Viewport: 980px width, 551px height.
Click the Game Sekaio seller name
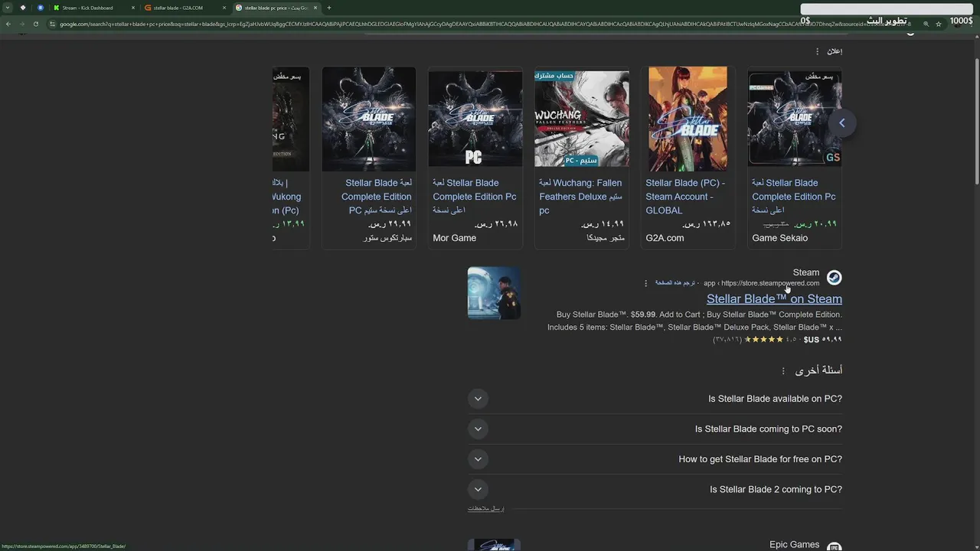[x=779, y=238]
